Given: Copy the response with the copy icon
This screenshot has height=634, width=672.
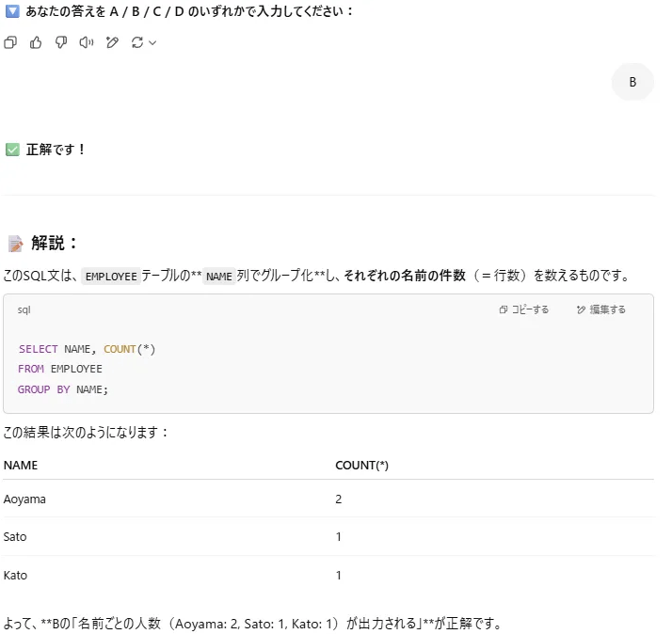Looking at the screenshot, I should click(10, 42).
